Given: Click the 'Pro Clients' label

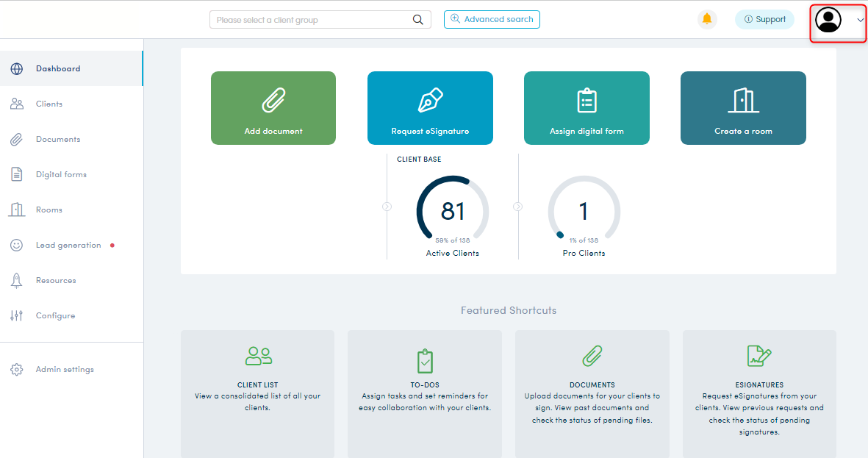Looking at the screenshot, I should pyautogui.click(x=584, y=253).
